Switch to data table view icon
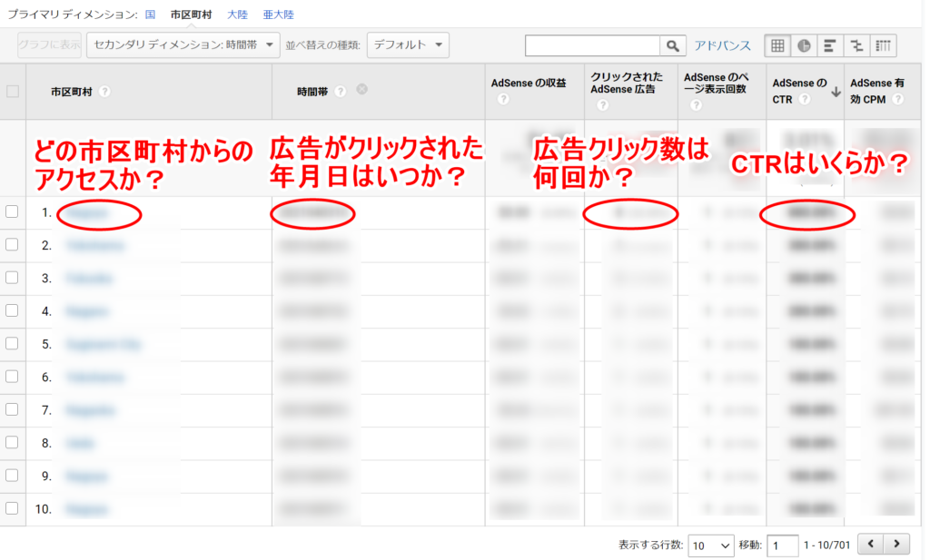The image size is (930, 560). point(777,45)
